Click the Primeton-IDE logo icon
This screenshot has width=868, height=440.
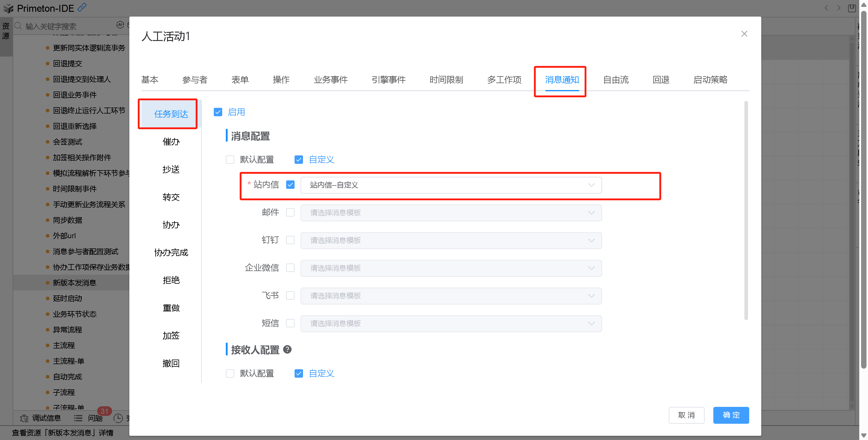[x=8, y=8]
